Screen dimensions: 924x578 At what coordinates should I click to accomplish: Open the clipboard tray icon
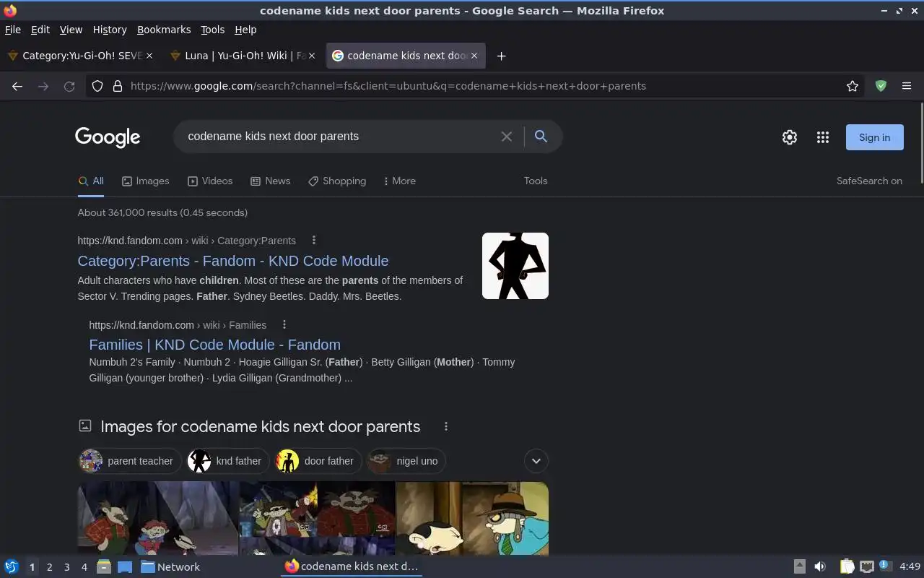click(x=847, y=567)
